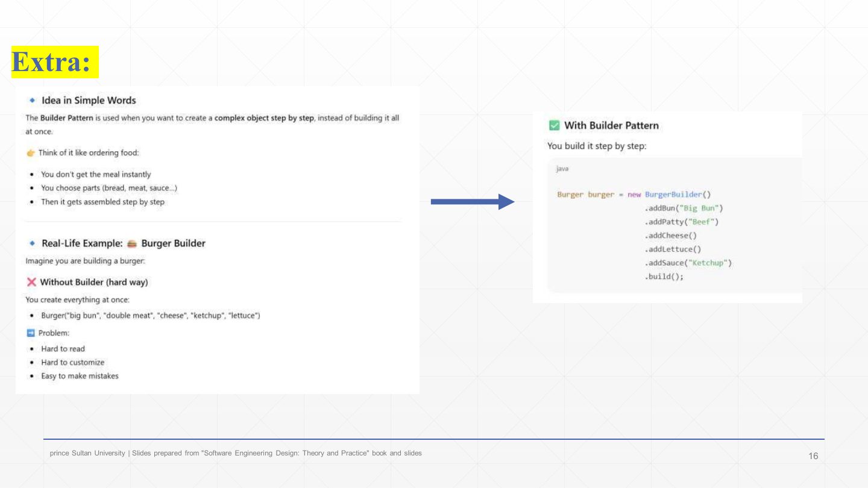868x488 pixels.
Task: Click the blue arrow icon beside Problem
Action: click(x=31, y=333)
